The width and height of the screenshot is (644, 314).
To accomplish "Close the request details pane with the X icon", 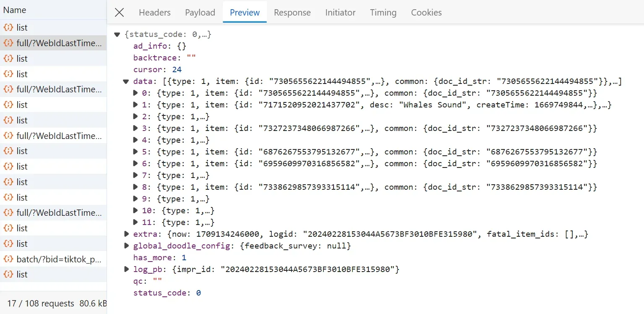I will tap(119, 12).
